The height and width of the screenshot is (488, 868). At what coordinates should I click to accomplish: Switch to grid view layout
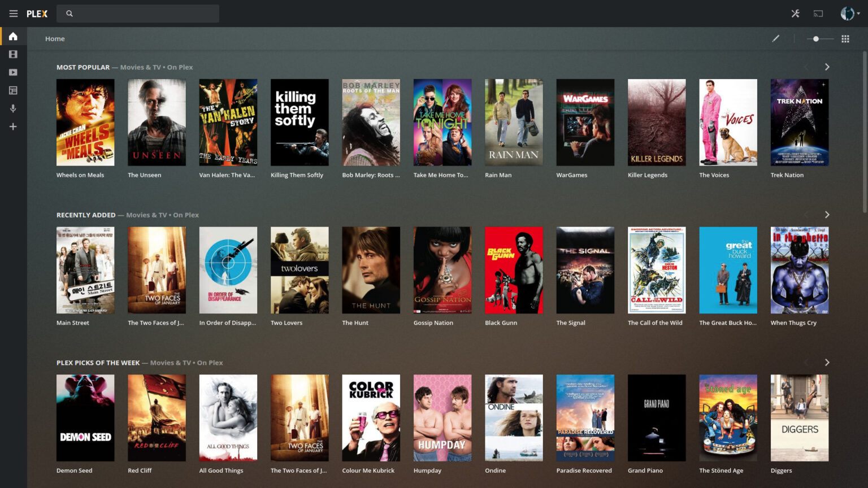(846, 38)
